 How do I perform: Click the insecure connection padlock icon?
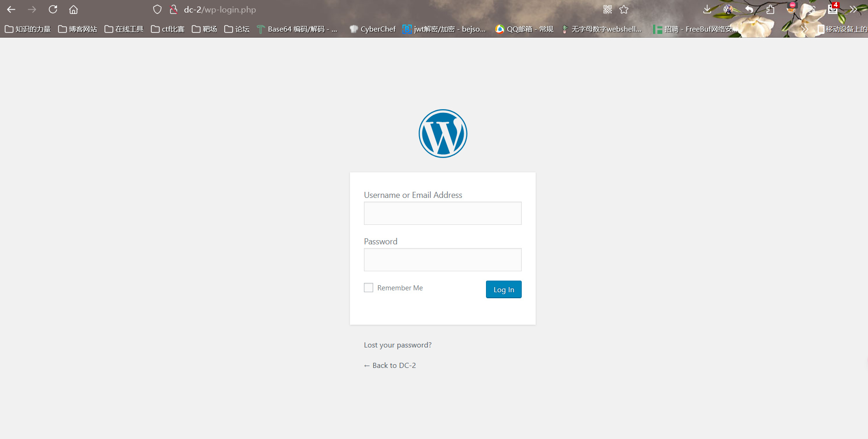[174, 9]
